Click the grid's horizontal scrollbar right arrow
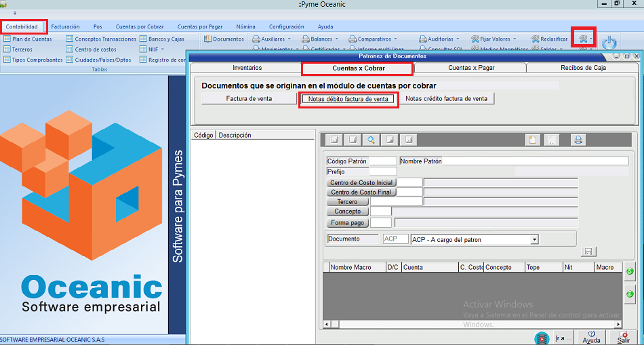The image size is (644, 345). click(613, 324)
